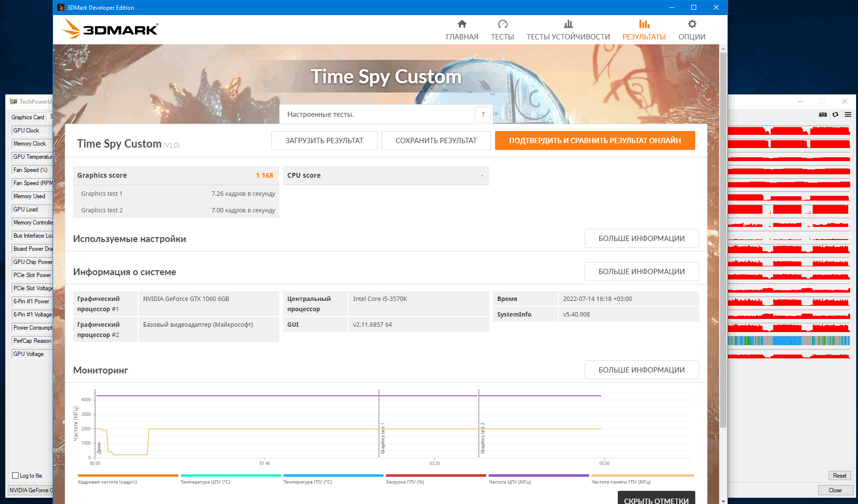858x504 pixels.
Task: Click GPU-Z screenshot camera icon
Action: tap(823, 114)
